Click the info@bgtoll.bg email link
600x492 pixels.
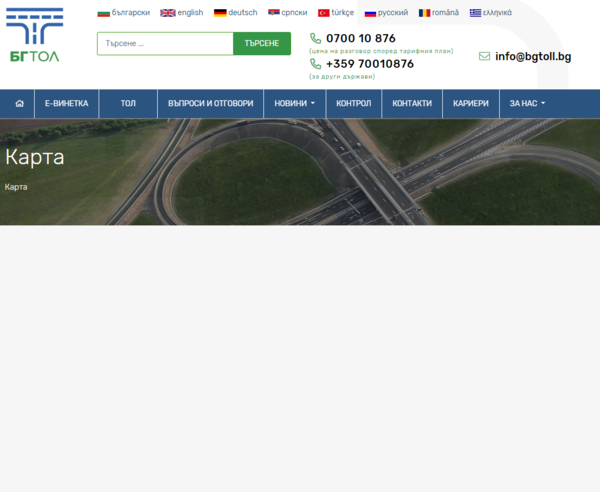click(533, 56)
